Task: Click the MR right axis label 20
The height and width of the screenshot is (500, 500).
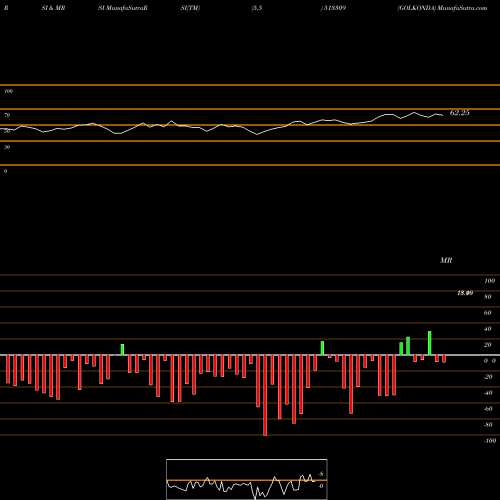Action: pos(488,345)
